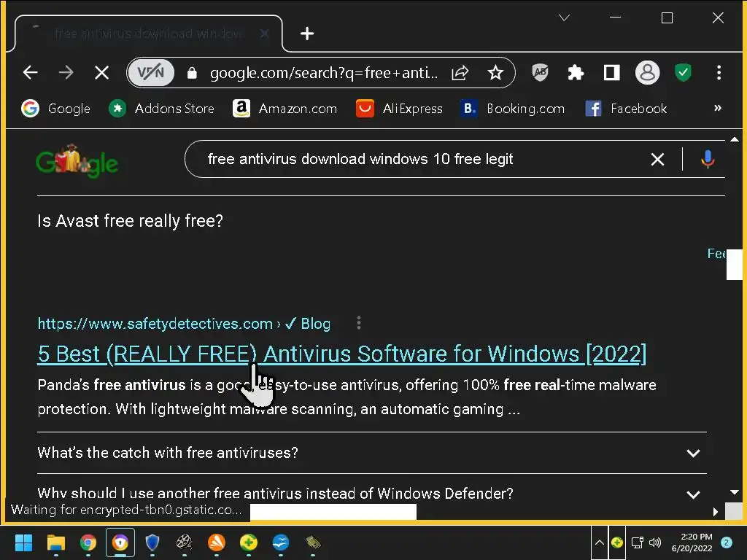Open the orange round taskbar app
Image resolution: width=747 pixels, height=560 pixels.
[x=216, y=542]
